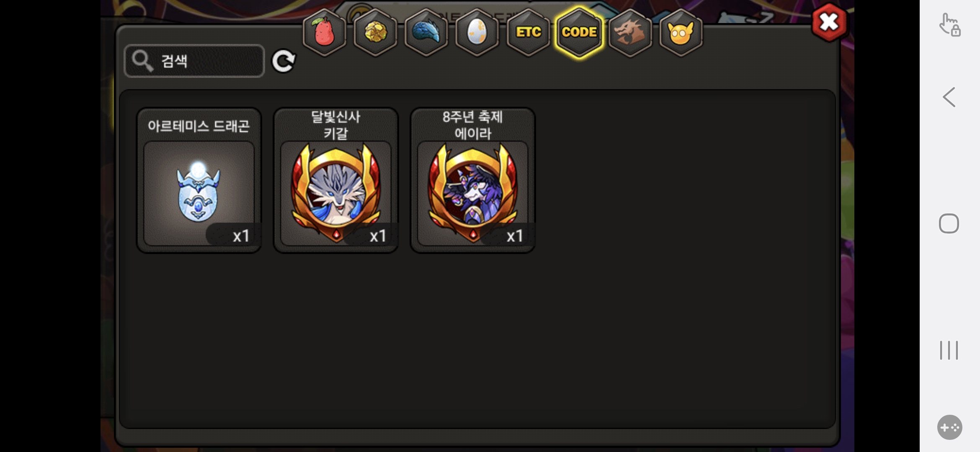This screenshot has height=452, width=980.
Task: Open the yellow cat face tab
Action: (x=681, y=32)
